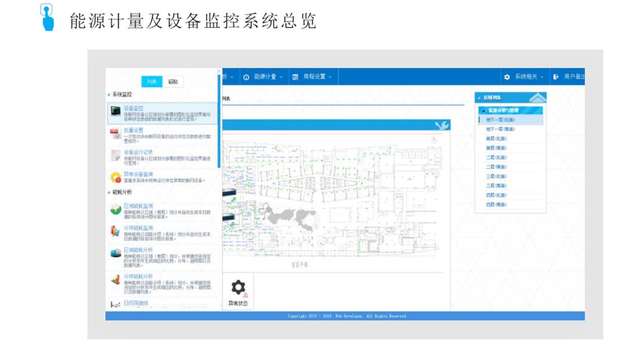This screenshot has height=349, width=644.
Task: Expand dropdown arrow next to 能源计量
Action: (281, 77)
